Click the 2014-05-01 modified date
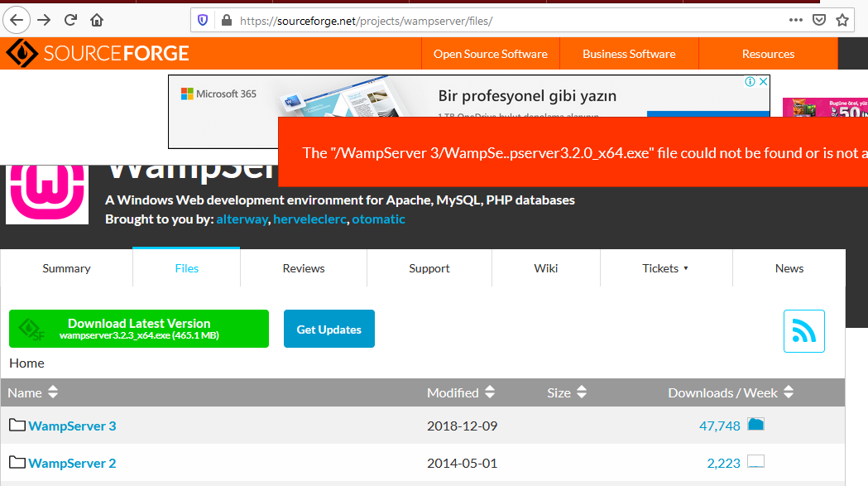The width and height of the screenshot is (868, 486). click(463, 463)
